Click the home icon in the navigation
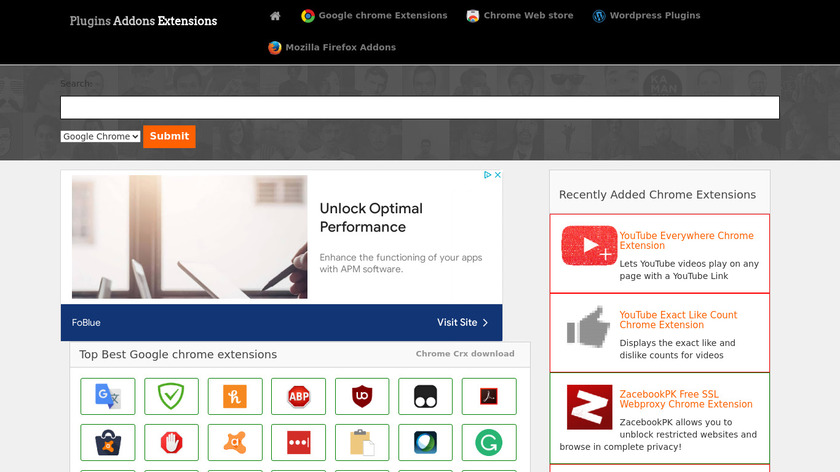 click(275, 16)
